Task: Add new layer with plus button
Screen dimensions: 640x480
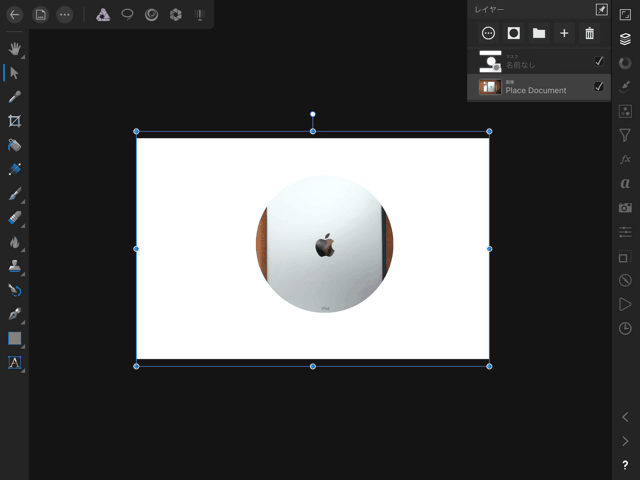Action: 564,33
